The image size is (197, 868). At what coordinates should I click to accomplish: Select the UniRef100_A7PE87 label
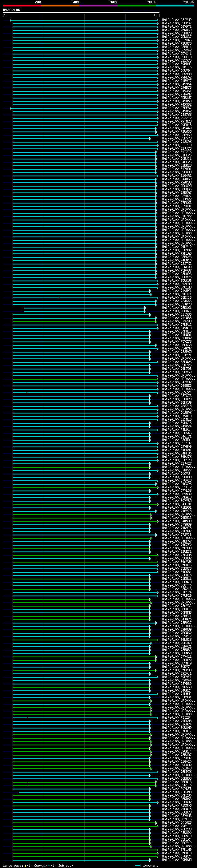pyautogui.click(x=176, y=108)
